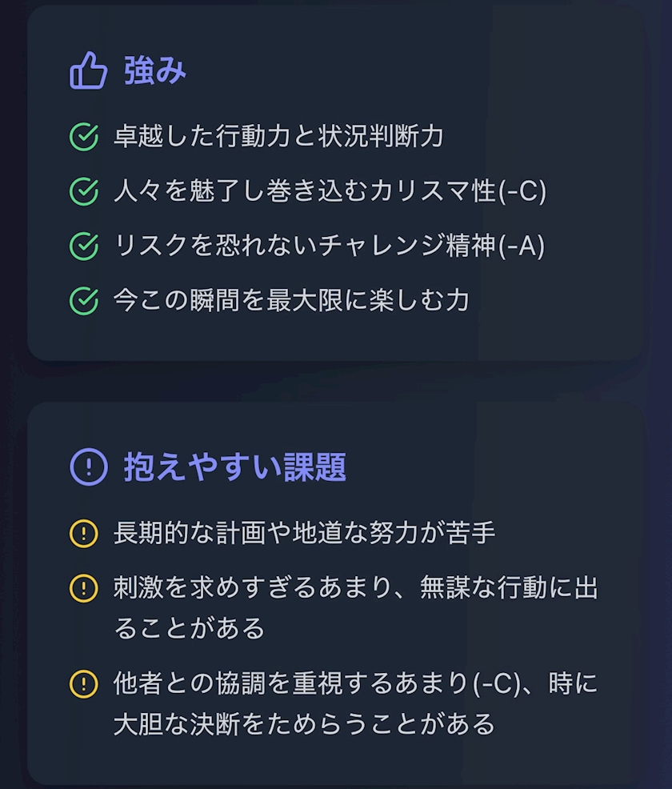Click the warning icon beside 他者との協調を重視するあまり

point(84,684)
